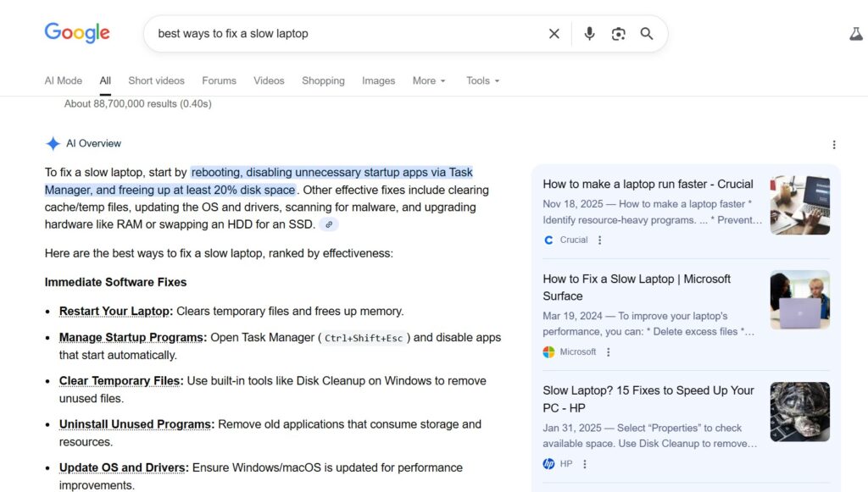
Task: Open the More search categories dropdown
Action: 428,80
